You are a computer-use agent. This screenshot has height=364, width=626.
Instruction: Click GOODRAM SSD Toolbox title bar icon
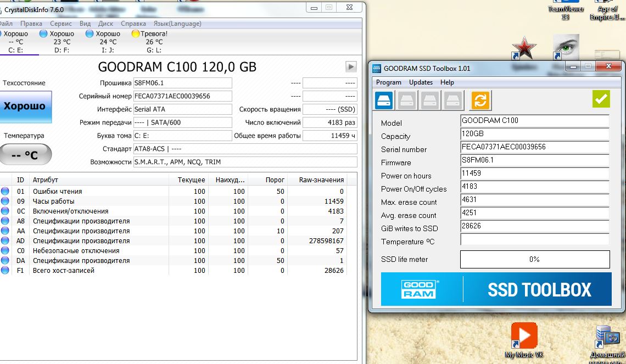377,68
